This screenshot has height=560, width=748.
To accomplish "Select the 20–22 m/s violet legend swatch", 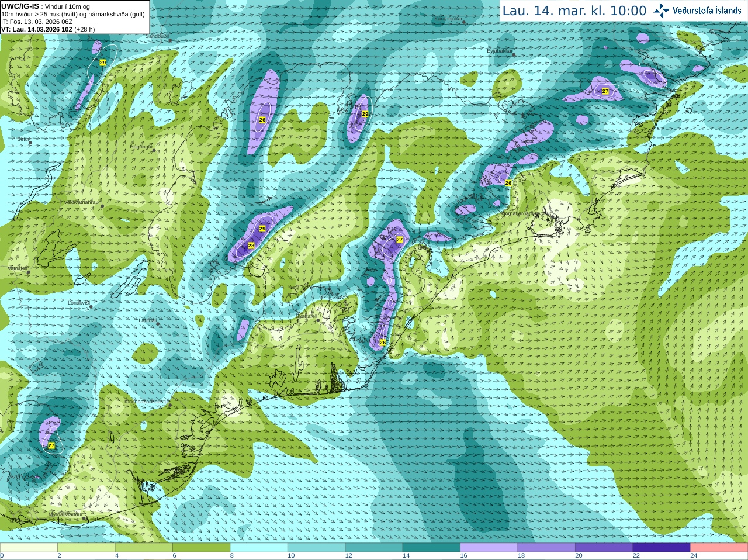I will coord(604,547).
